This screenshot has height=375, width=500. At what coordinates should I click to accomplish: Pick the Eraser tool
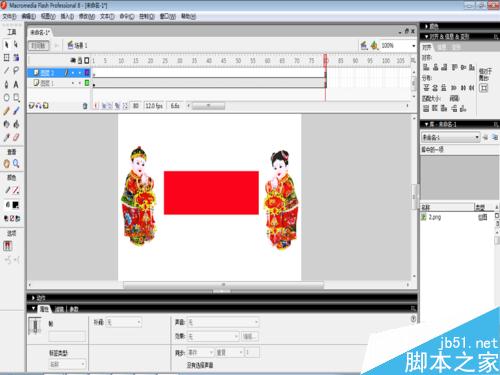click(16, 137)
